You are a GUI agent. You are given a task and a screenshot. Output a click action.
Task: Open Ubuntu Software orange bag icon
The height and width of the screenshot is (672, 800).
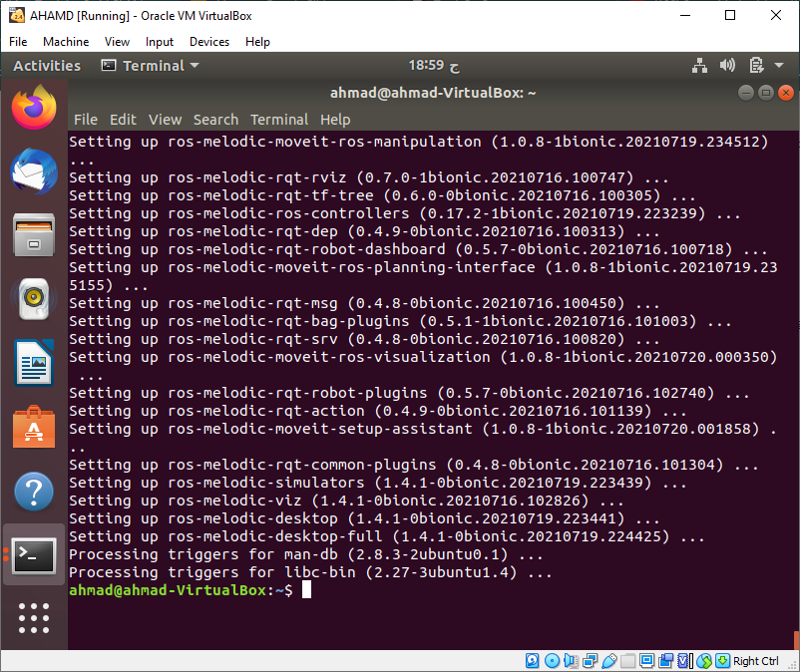coord(34,428)
